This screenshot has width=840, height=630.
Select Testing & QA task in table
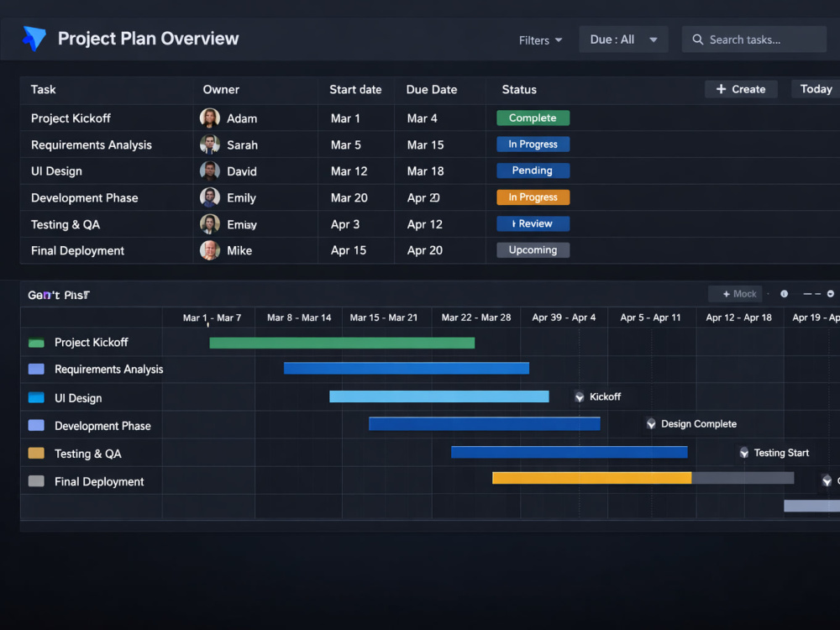[66, 224]
